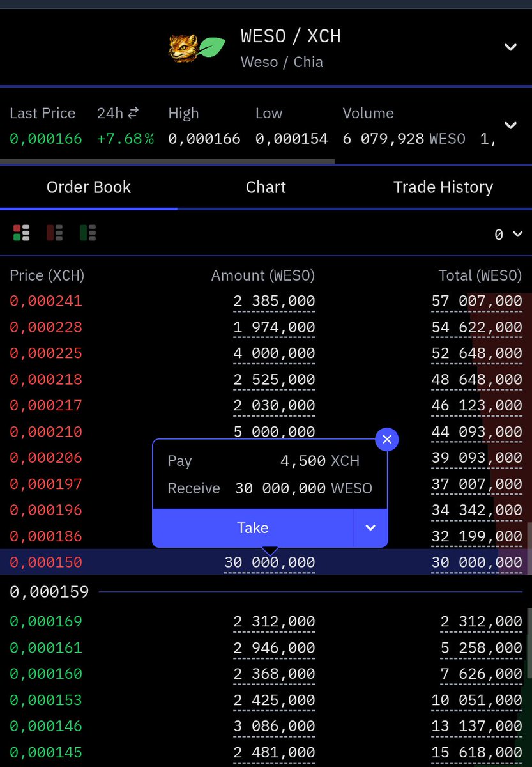
Task: Click the Volume value 6 079,928 WESO
Action: coord(404,139)
